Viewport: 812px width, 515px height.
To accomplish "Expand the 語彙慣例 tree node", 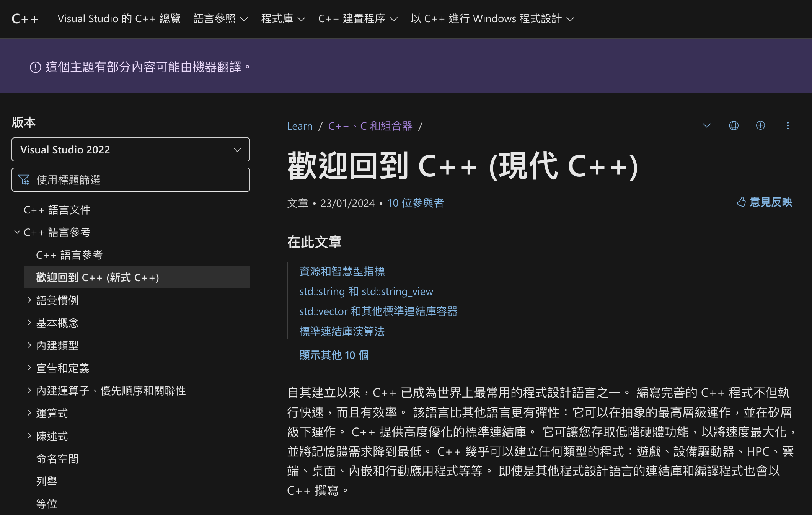I will tap(29, 300).
